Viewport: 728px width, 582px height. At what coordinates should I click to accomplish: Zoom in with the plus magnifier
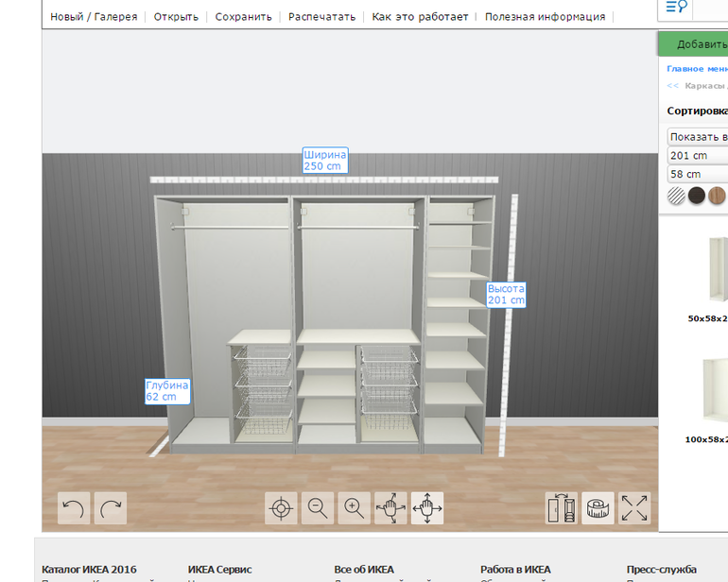point(354,508)
